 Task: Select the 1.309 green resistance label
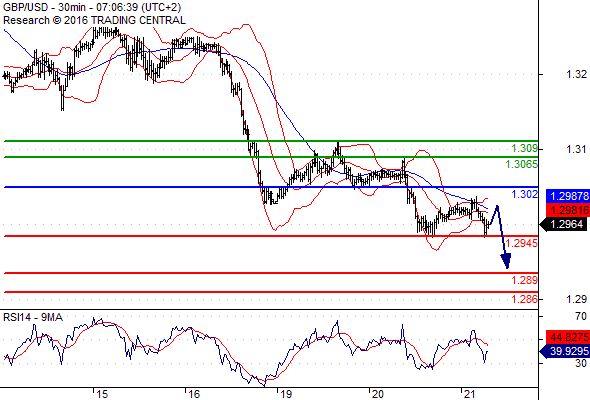tap(525, 148)
